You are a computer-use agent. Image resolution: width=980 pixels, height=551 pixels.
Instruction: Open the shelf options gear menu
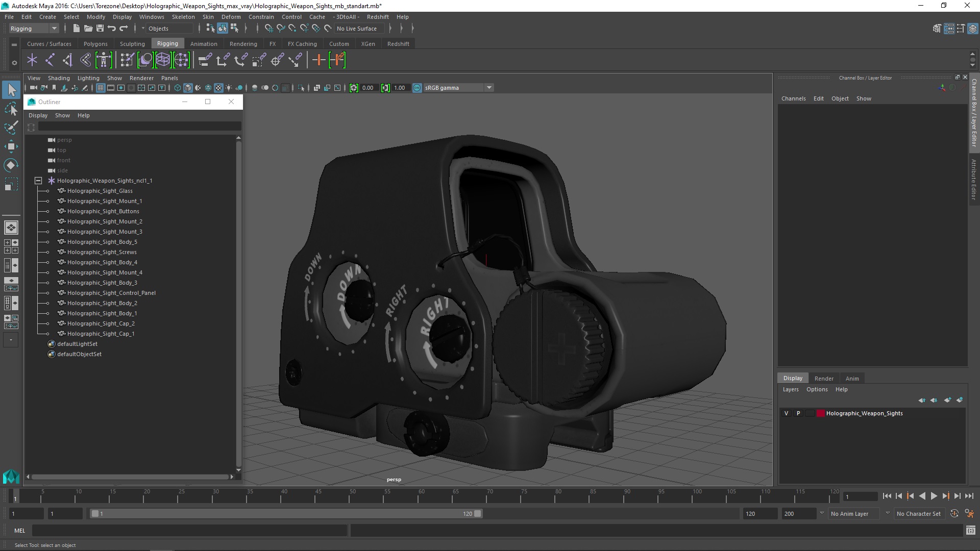(x=14, y=63)
